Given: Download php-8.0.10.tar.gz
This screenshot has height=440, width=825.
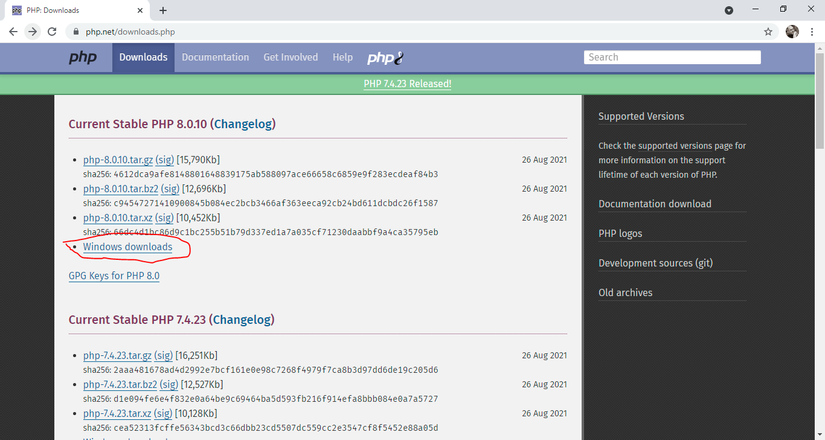Looking at the screenshot, I should pyautogui.click(x=118, y=159).
